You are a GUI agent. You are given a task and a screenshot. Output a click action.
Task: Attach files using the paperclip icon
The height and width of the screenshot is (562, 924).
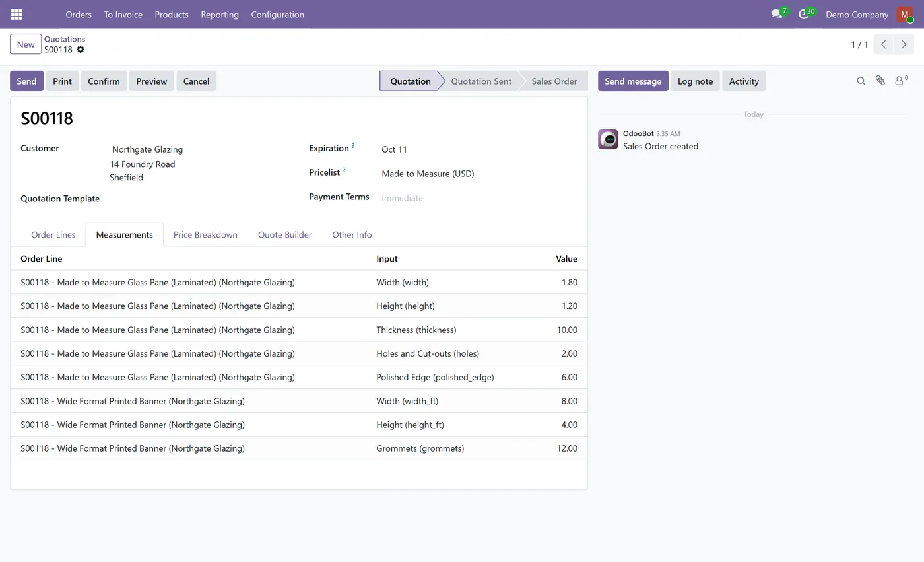point(880,81)
